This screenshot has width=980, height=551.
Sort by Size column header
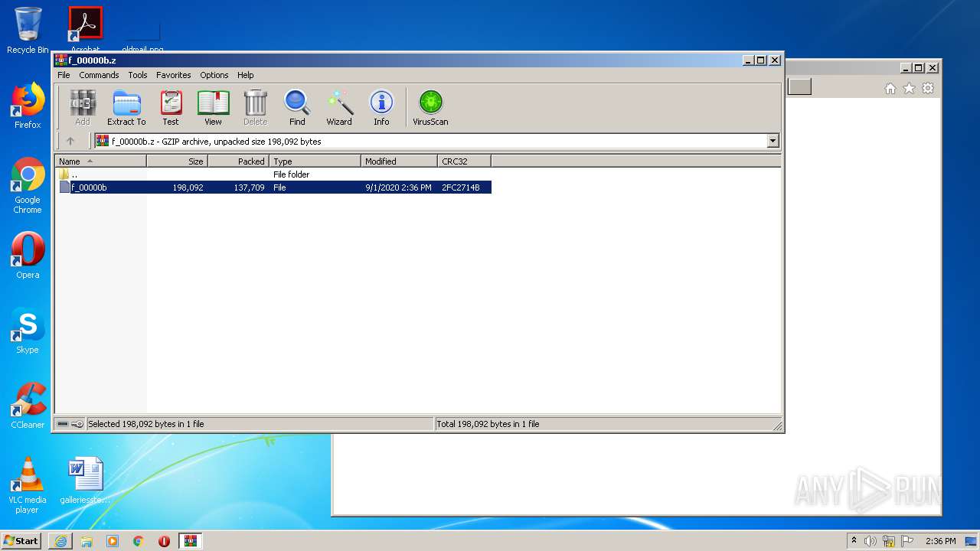pos(177,161)
